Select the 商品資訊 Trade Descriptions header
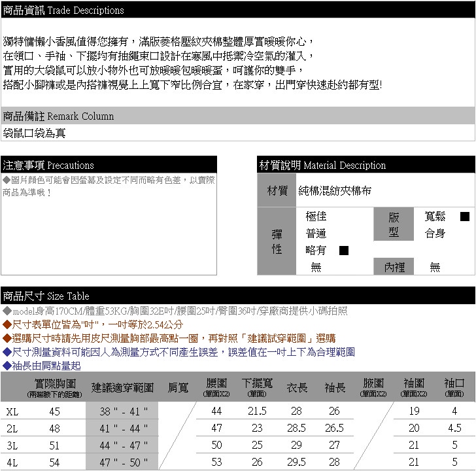The image size is (476, 471). pos(63,10)
